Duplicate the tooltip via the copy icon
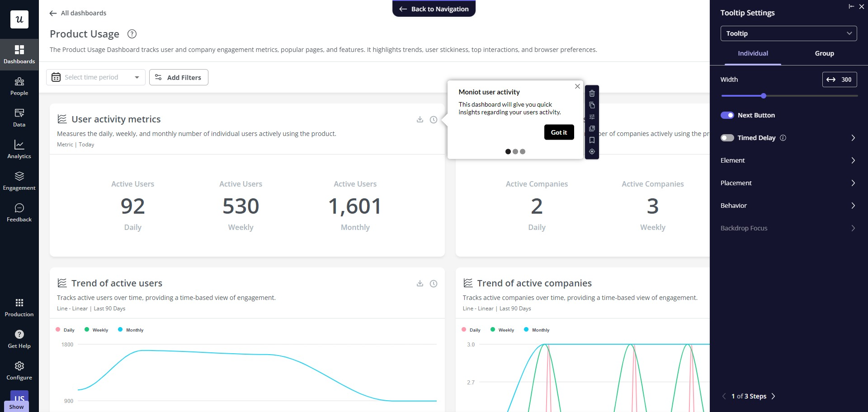Viewport: 868px width, 412px height. point(592,105)
